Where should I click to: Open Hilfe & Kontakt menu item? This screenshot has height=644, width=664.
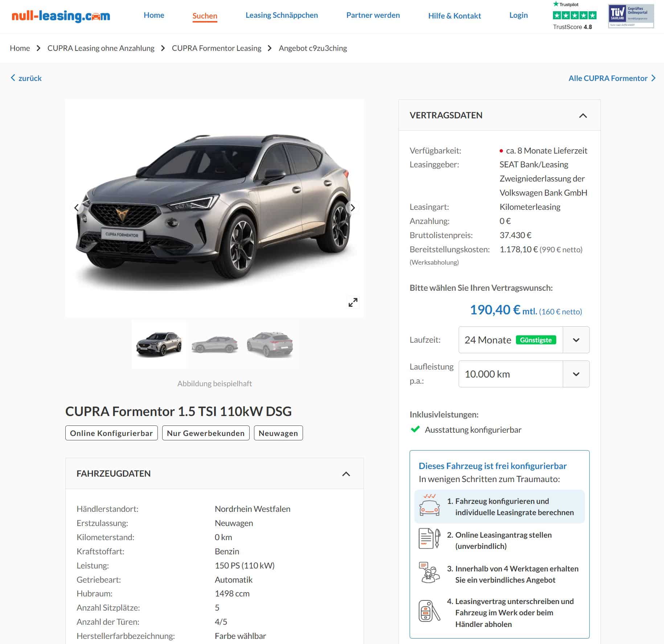pyautogui.click(x=454, y=16)
